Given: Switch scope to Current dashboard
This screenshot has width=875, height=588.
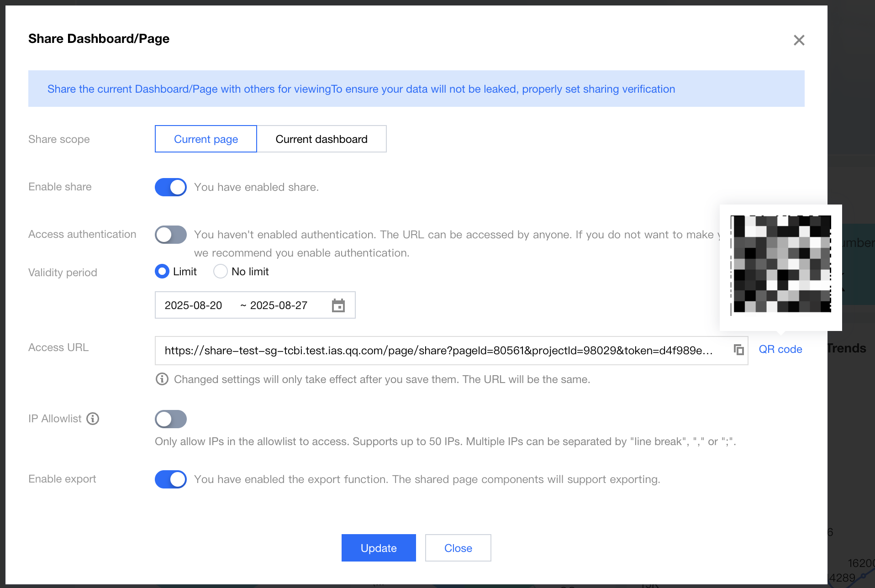Looking at the screenshot, I should point(322,139).
